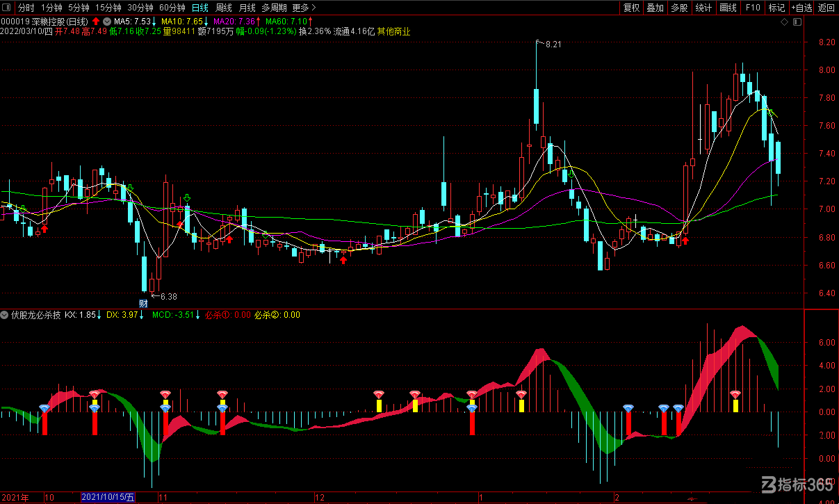Select the 30分钟 period tab
The width and height of the screenshot is (839, 504).
141,8
